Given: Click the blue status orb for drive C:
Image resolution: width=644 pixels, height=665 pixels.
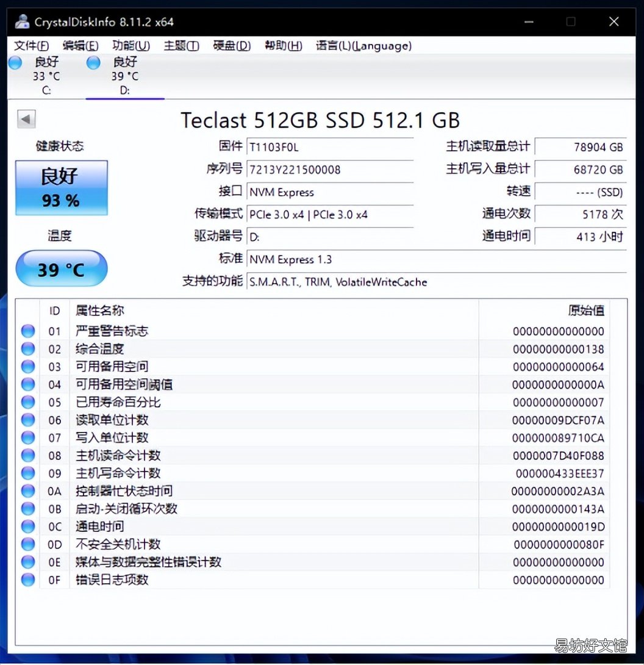Looking at the screenshot, I should click(15, 63).
